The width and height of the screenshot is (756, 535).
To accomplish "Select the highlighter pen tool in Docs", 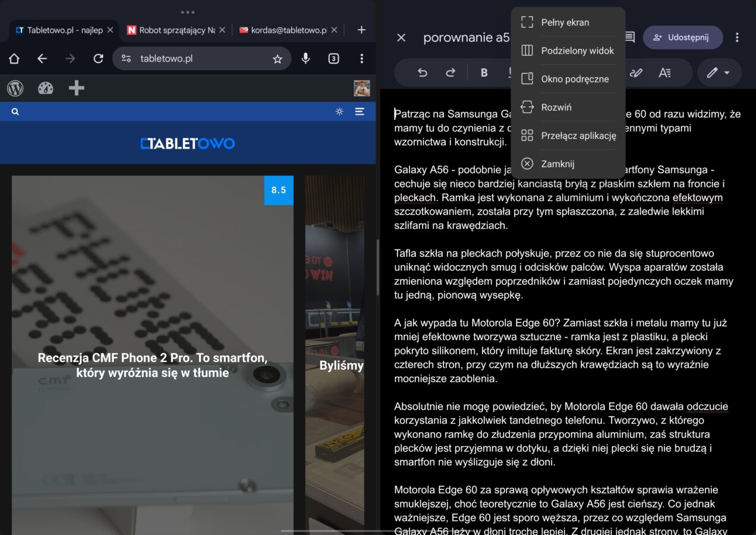I will point(636,73).
